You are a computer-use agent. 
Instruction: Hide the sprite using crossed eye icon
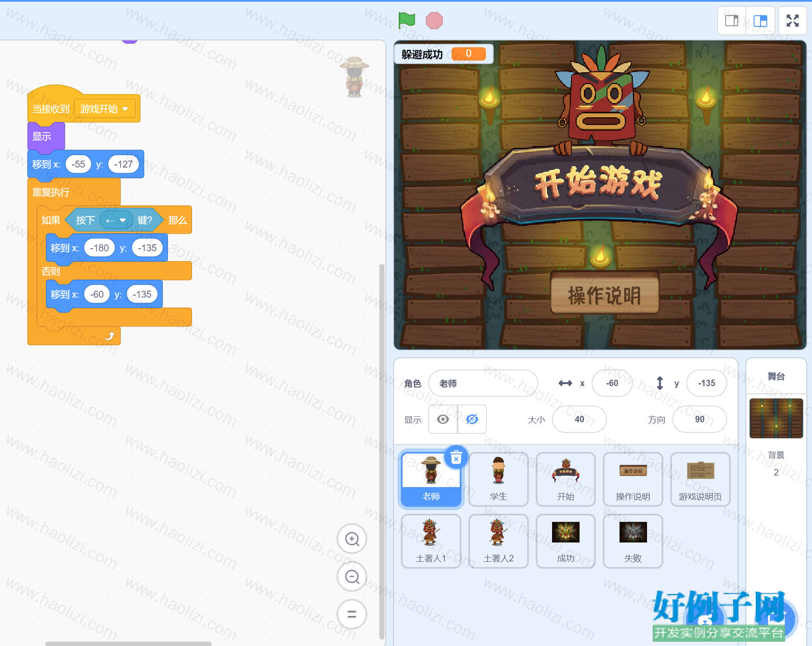[472, 419]
